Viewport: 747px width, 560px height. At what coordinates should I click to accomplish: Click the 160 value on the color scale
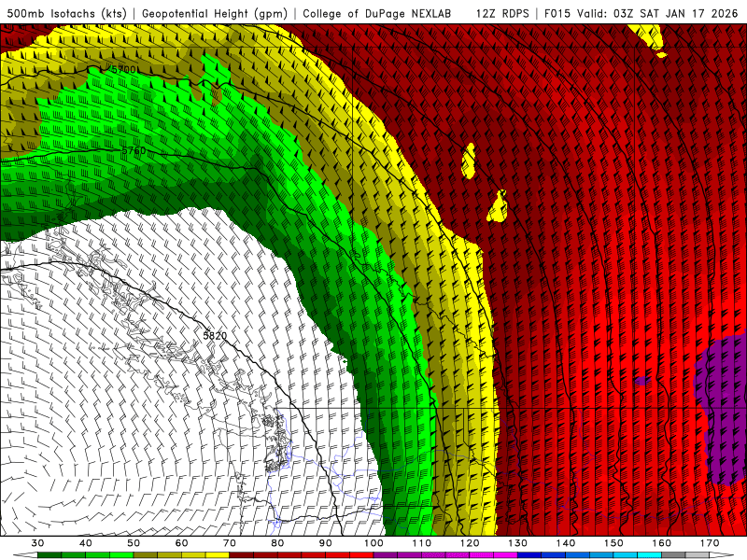click(x=662, y=543)
